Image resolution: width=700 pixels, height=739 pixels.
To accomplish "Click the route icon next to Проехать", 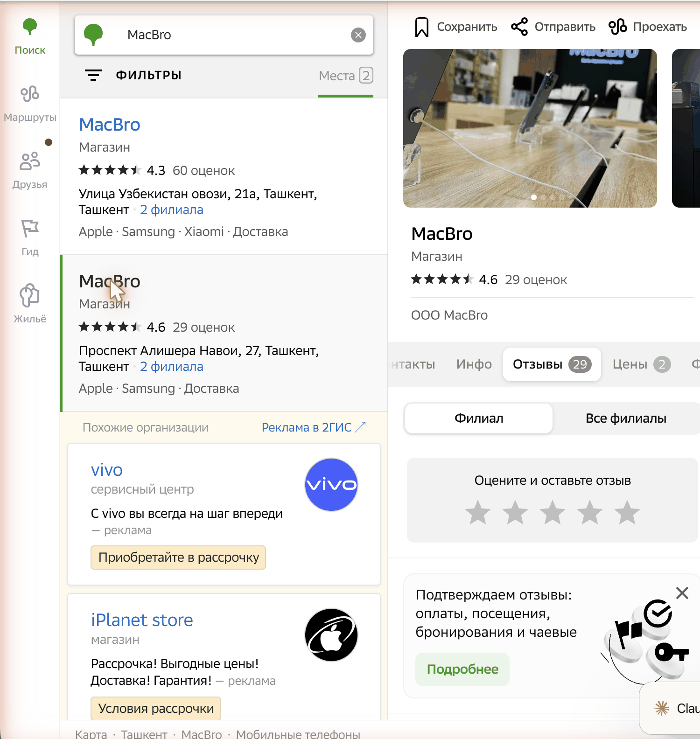I will pyautogui.click(x=618, y=27).
